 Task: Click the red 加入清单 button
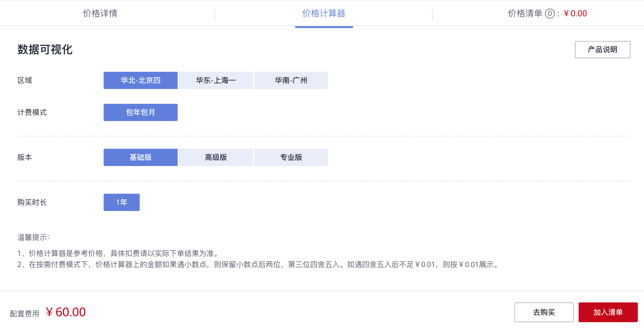tap(608, 312)
